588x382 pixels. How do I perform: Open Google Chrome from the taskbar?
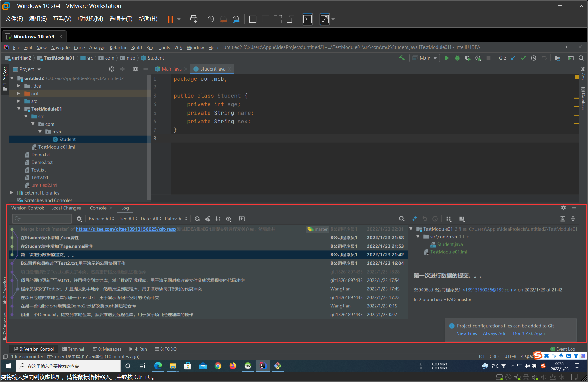(x=218, y=366)
